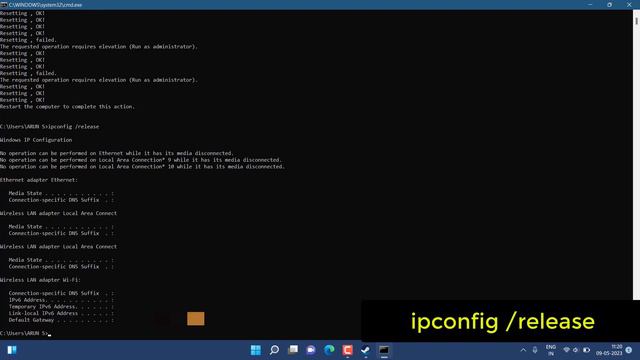
Task: Open the clock and date panel
Action: [609, 350]
